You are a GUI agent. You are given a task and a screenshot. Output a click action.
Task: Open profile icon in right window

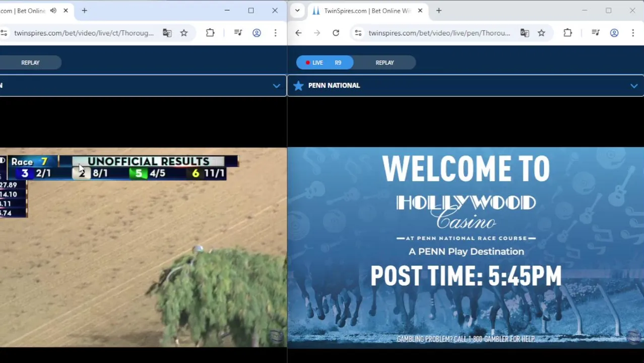click(x=614, y=33)
